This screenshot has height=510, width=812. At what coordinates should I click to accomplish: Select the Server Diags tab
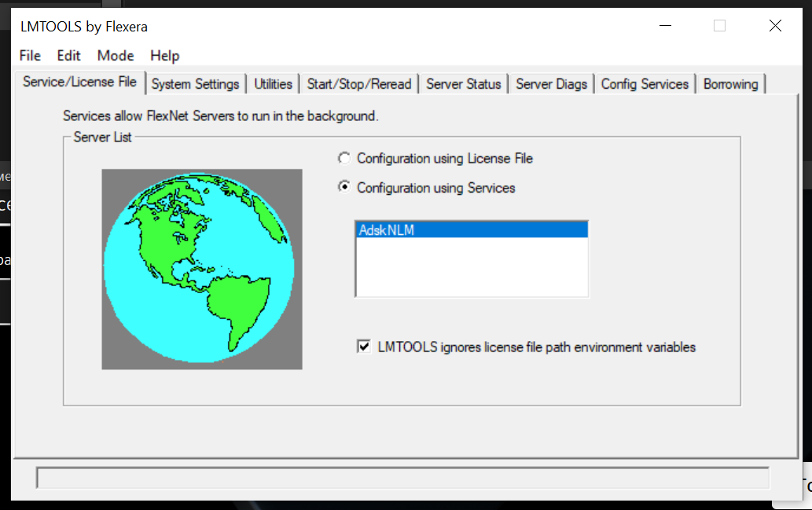[x=551, y=84]
